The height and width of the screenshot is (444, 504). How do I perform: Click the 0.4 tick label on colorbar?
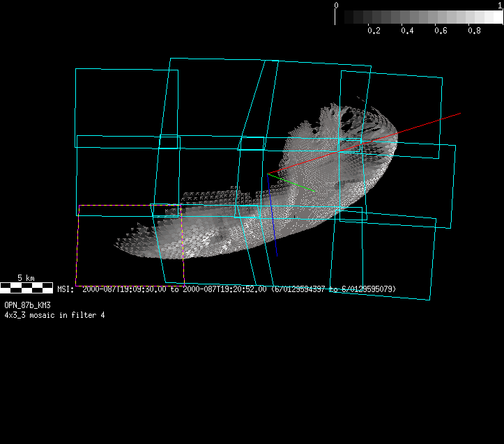[x=407, y=31]
